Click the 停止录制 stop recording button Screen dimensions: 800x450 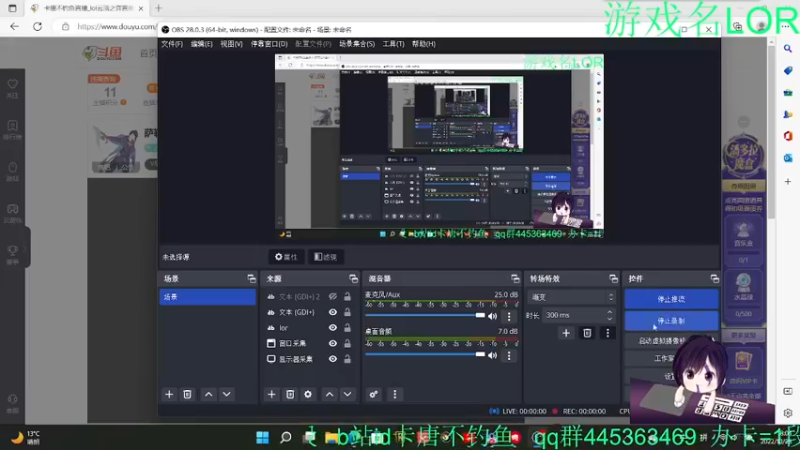[671, 321]
